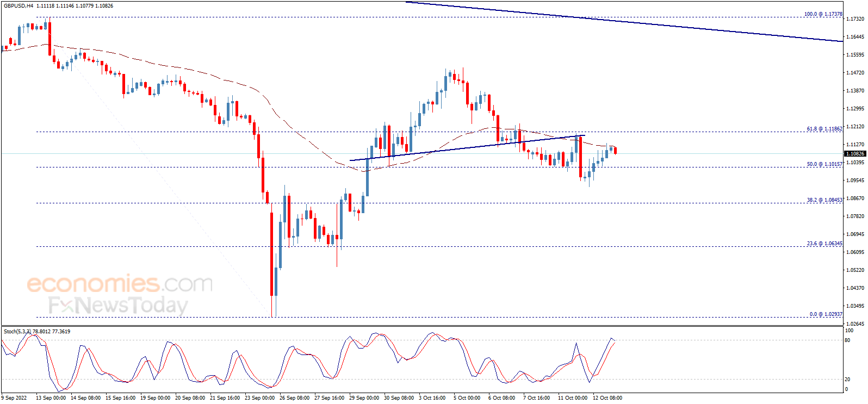Click price scale value 1.13870
The height and width of the screenshot is (404, 868).
[x=855, y=91]
